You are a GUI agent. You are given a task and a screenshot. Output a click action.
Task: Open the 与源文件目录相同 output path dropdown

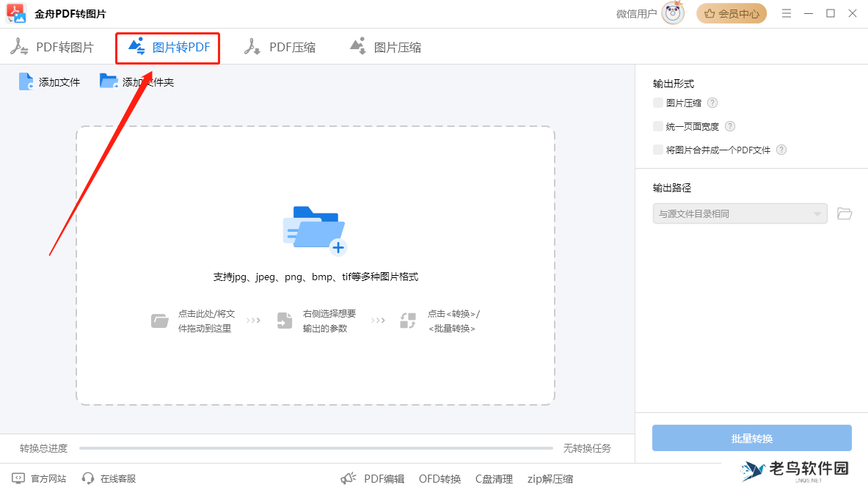pos(740,213)
